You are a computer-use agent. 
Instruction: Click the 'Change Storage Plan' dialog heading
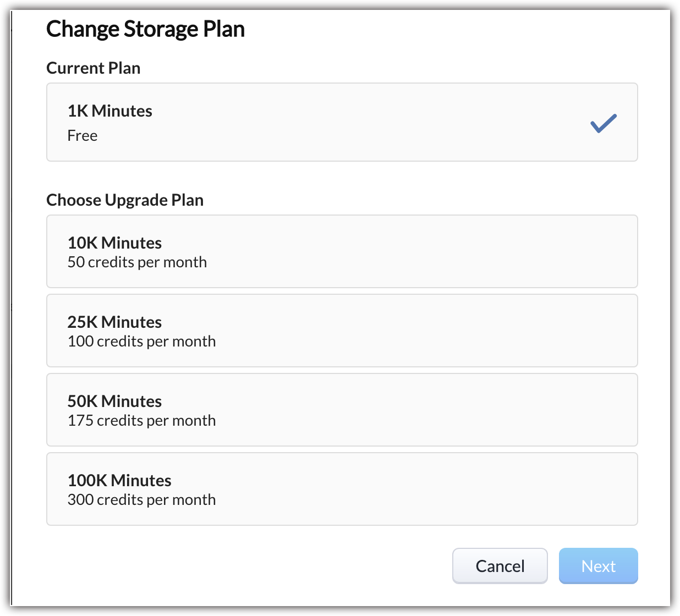[145, 29]
